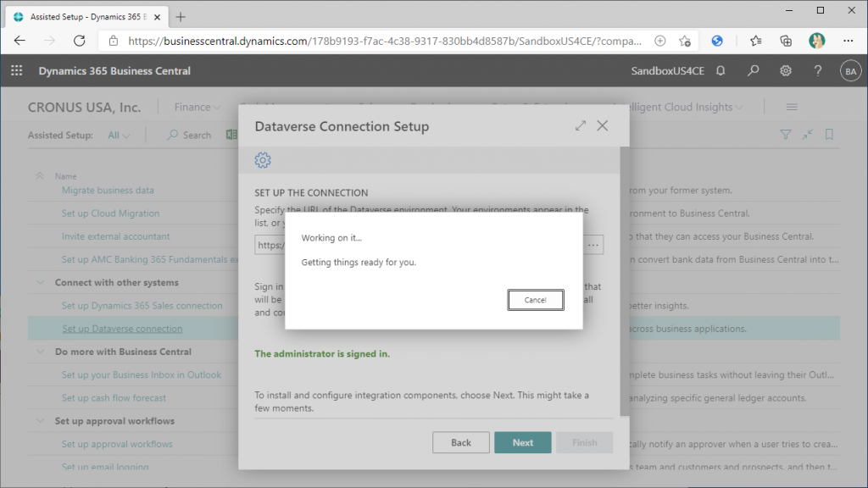This screenshot has width=868, height=488.
Task: Open browser Collections
Action: point(786,41)
